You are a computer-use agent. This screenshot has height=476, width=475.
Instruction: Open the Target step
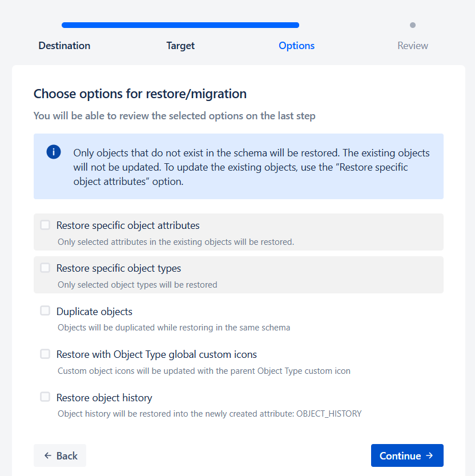pos(180,46)
